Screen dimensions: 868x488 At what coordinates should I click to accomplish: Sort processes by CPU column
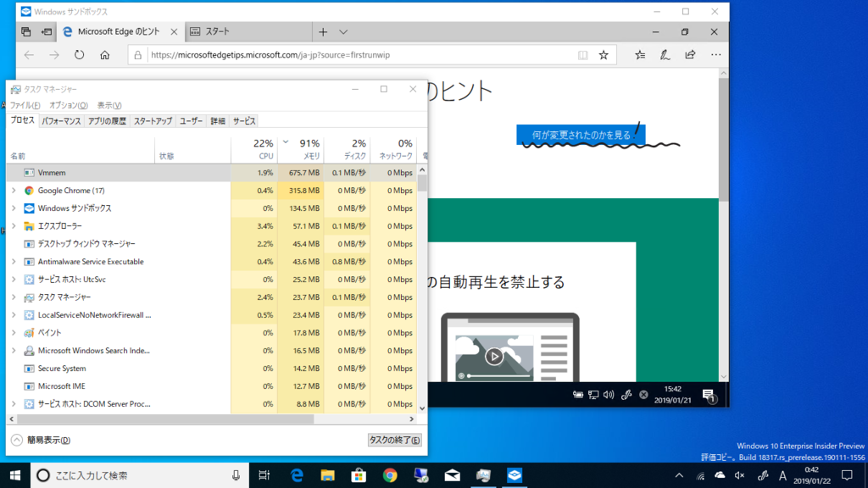tap(254, 149)
